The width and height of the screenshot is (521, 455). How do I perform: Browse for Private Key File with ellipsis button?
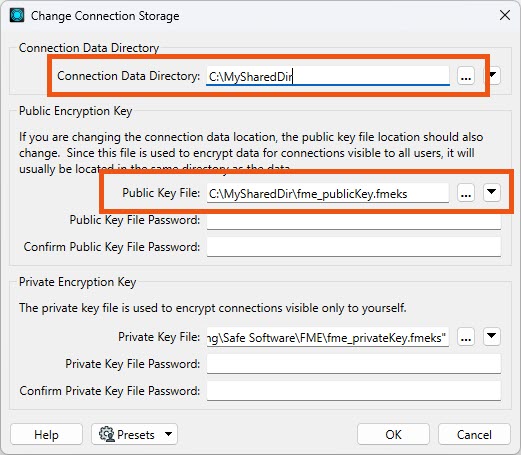pos(466,337)
